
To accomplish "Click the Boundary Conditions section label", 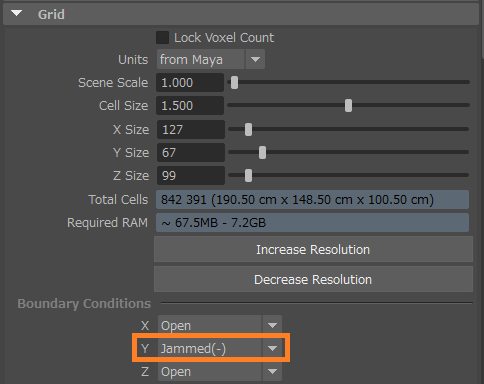I will 84,304.
